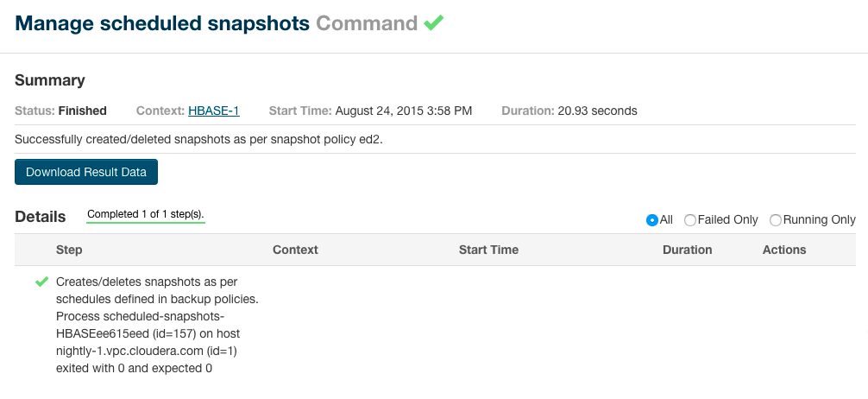Click the 'Successfully created/deleted snapshots' message

[198, 139]
